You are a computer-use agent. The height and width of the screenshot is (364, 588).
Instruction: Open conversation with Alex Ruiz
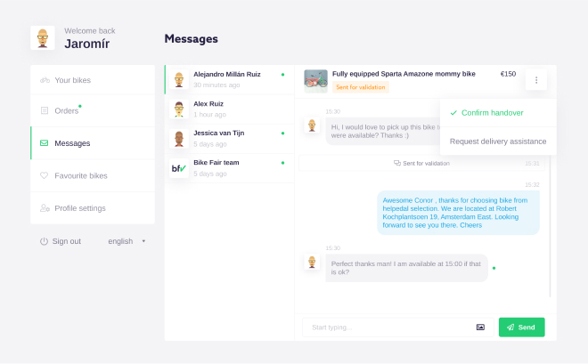click(229, 109)
